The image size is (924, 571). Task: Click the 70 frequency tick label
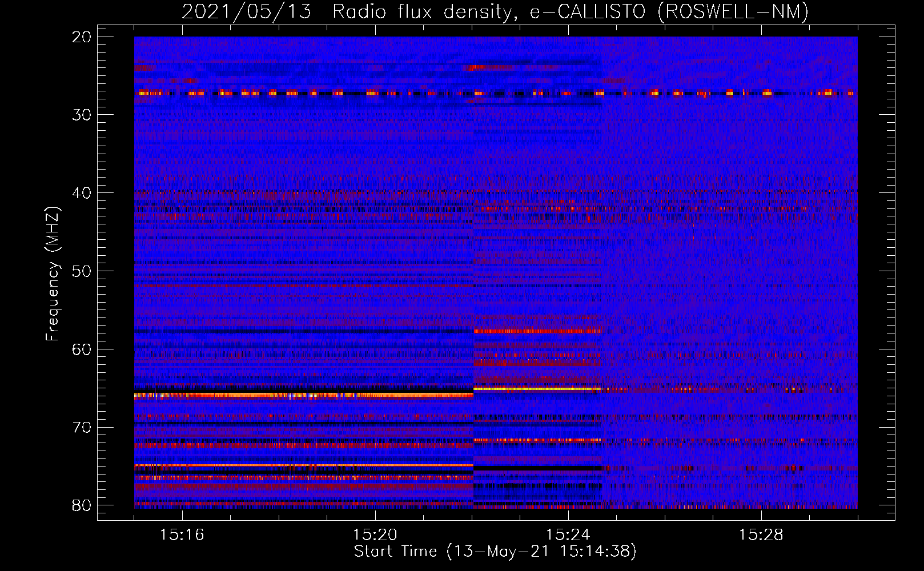(x=82, y=428)
